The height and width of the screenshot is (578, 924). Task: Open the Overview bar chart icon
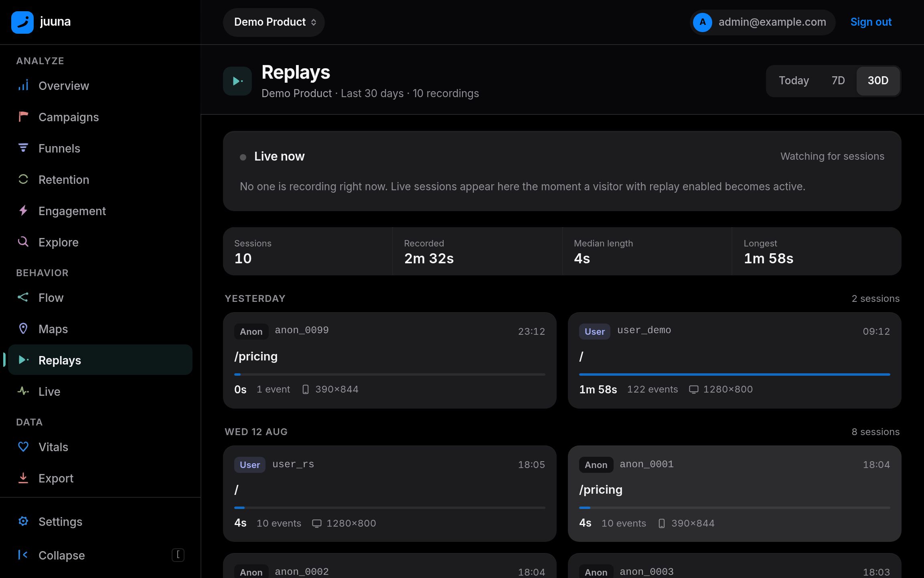click(23, 85)
